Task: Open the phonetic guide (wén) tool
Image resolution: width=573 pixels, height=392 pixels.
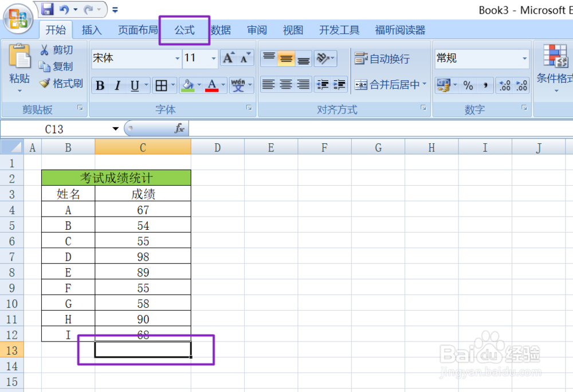Action: pos(238,85)
